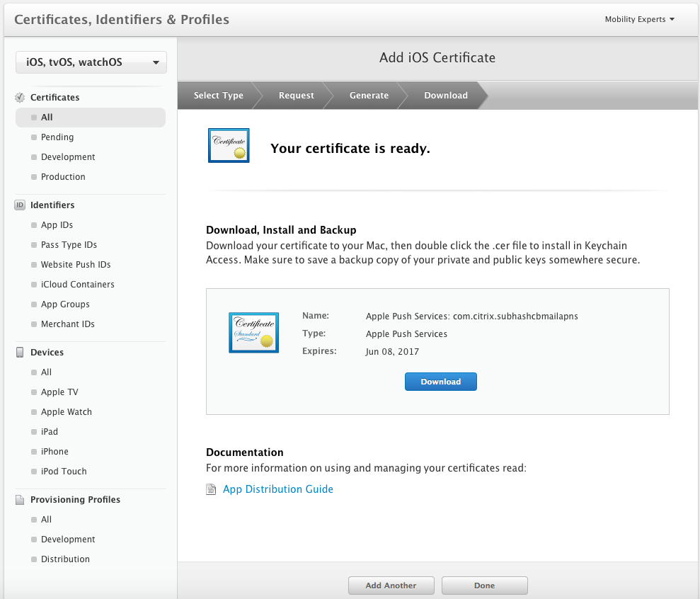Select Production certificates in the sidebar

63,177
